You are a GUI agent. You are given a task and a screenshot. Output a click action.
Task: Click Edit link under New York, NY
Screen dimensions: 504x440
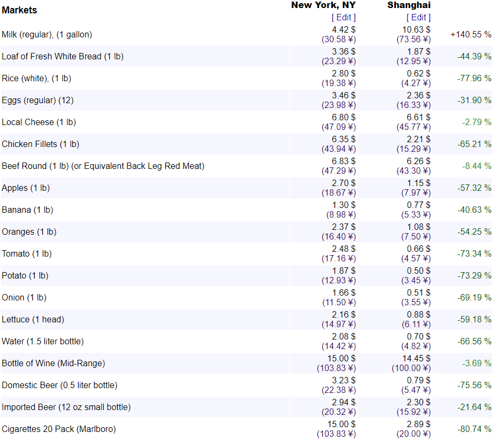(x=343, y=17)
